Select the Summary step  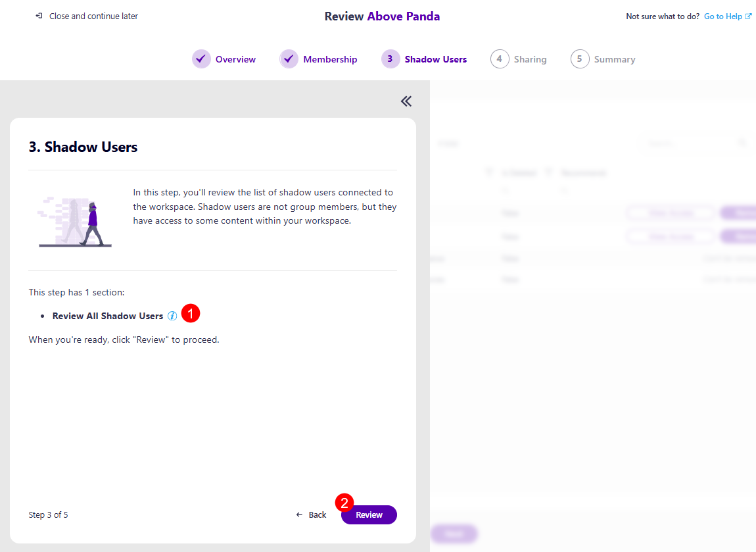603,59
